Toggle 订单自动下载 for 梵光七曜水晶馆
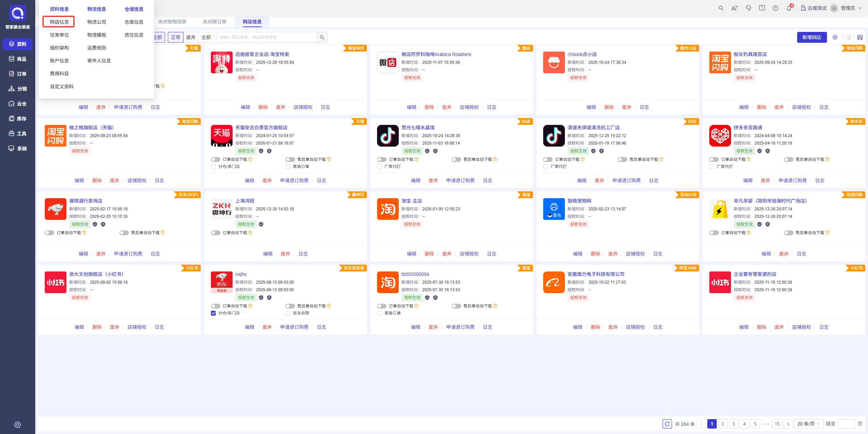 click(382, 159)
